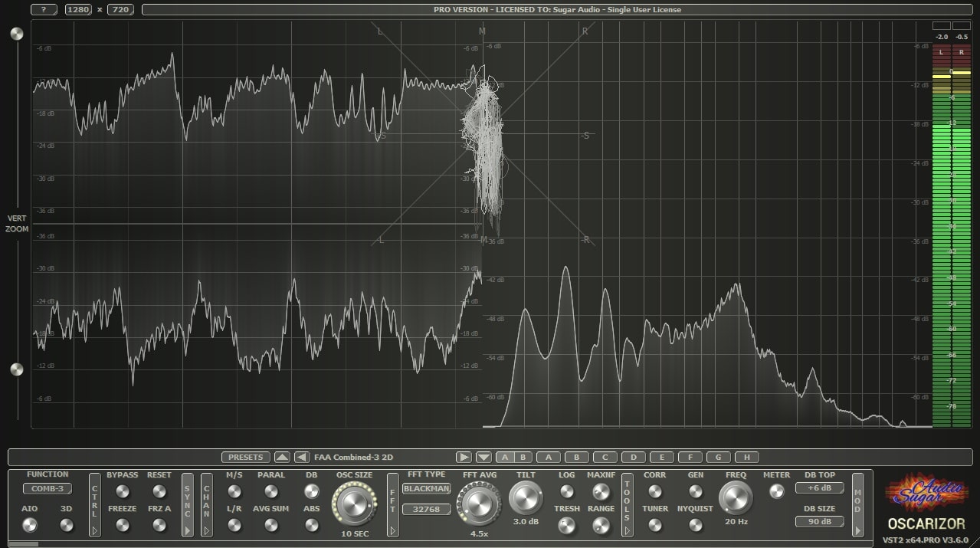
Task: Activate the TUNER tool
Action: click(655, 525)
